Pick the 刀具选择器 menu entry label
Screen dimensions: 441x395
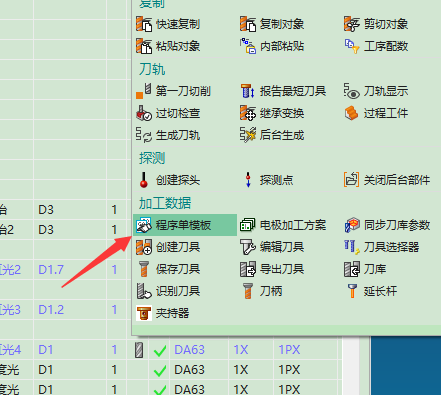tap(391, 247)
